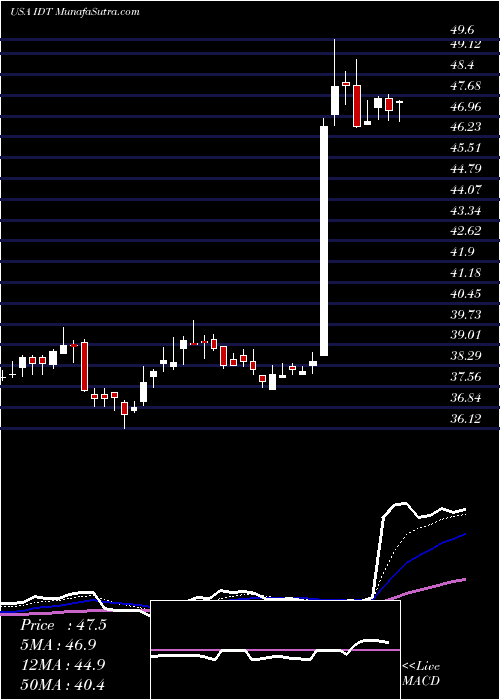500x700 pixels.
Task: Click the 45.51 price axis label
Action: pyautogui.click(x=466, y=147)
